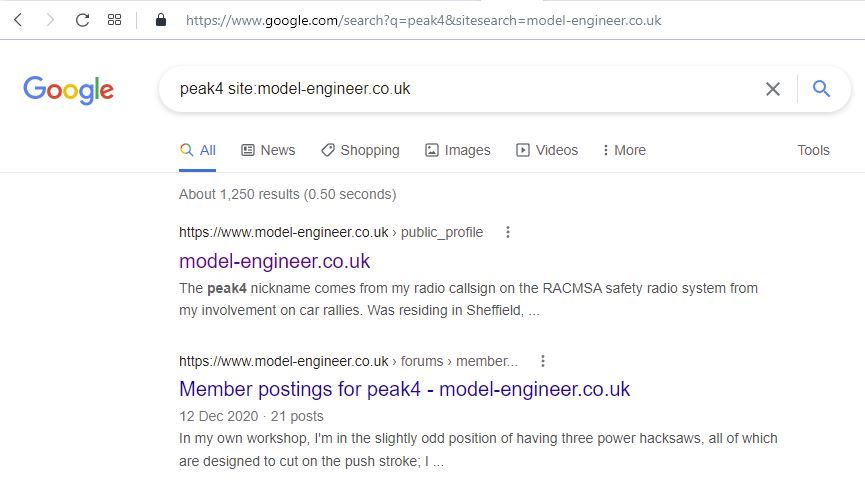
Task: Open Member postings for peak4 link
Action: click(x=404, y=389)
